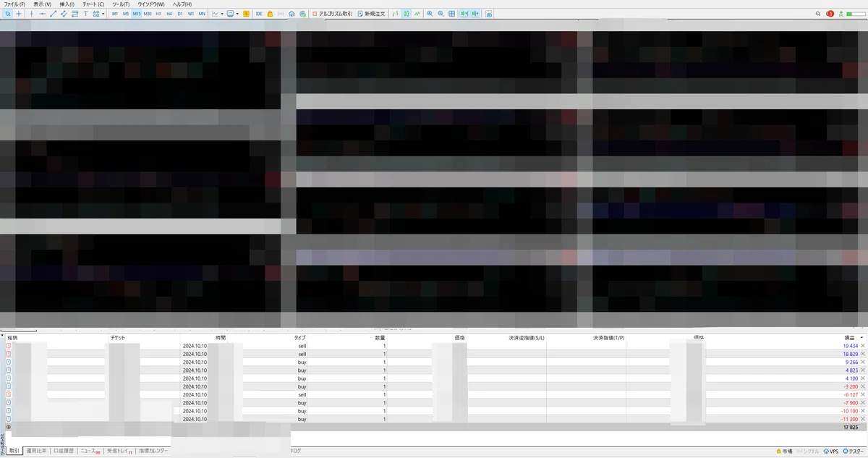This screenshot has width=868, height=458.
Task: Switch chart timeframe to M5
Action: click(x=126, y=14)
